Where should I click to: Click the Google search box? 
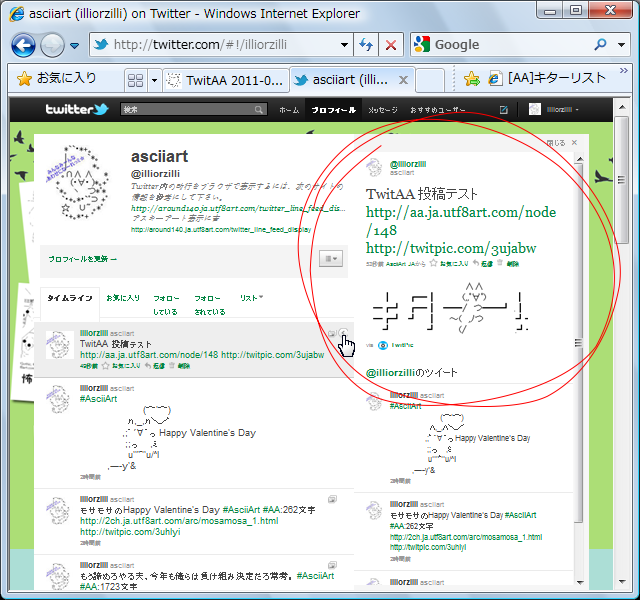pyautogui.click(x=500, y=44)
